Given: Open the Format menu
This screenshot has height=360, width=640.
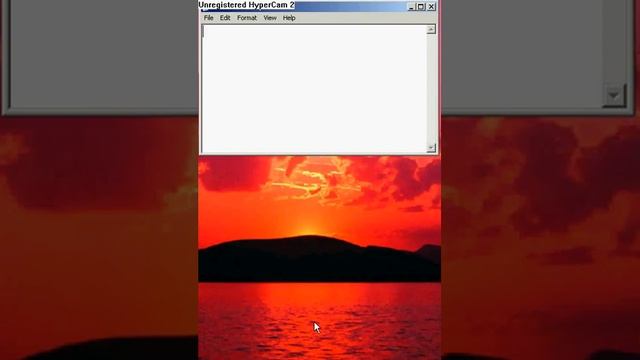Looking at the screenshot, I should pyautogui.click(x=247, y=18).
